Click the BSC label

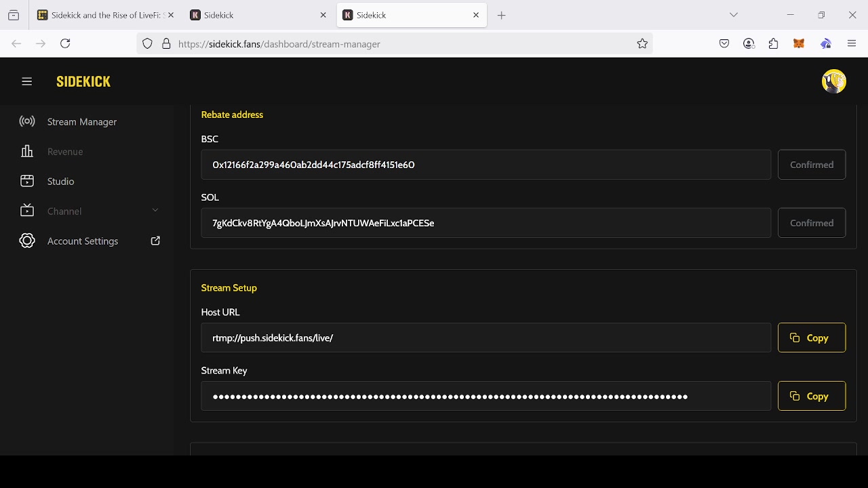(x=210, y=139)
